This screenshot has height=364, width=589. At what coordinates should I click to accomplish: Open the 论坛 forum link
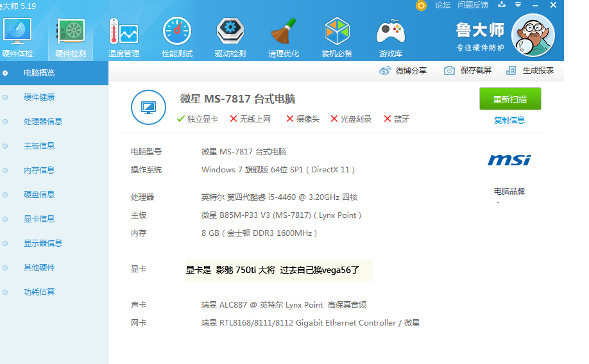click(x=443, y=5)
